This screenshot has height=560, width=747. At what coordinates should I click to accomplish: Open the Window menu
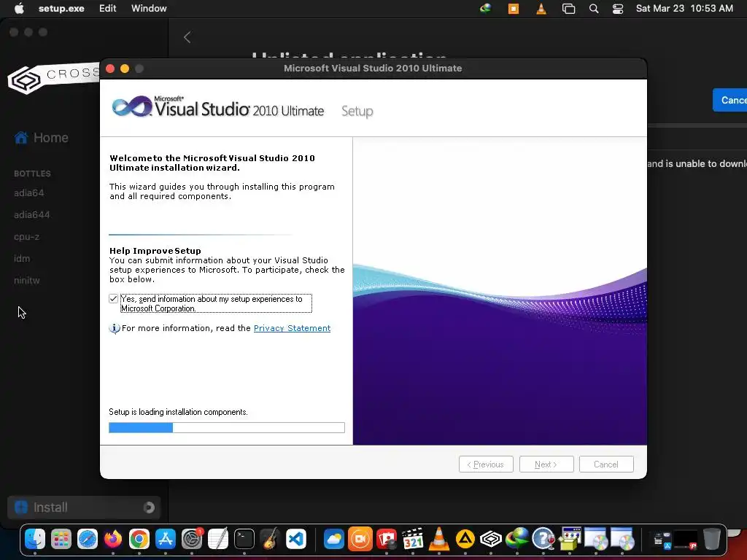149,8
